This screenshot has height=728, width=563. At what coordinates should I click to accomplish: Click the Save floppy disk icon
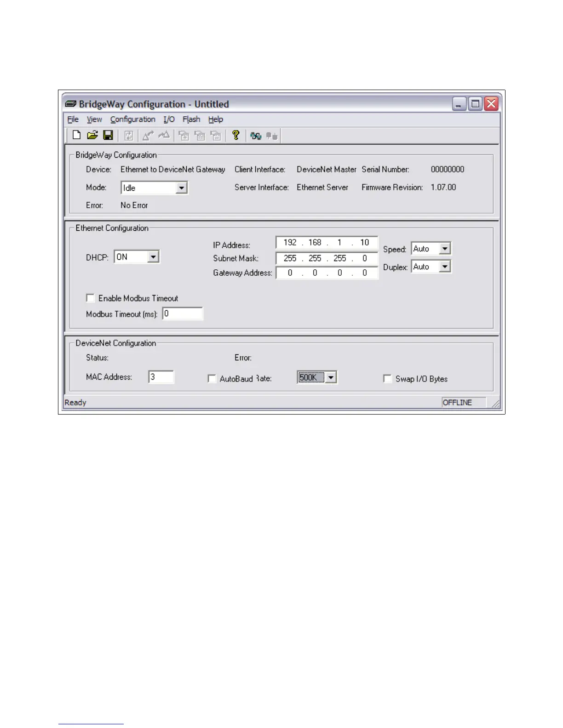(x=108, y=135)
